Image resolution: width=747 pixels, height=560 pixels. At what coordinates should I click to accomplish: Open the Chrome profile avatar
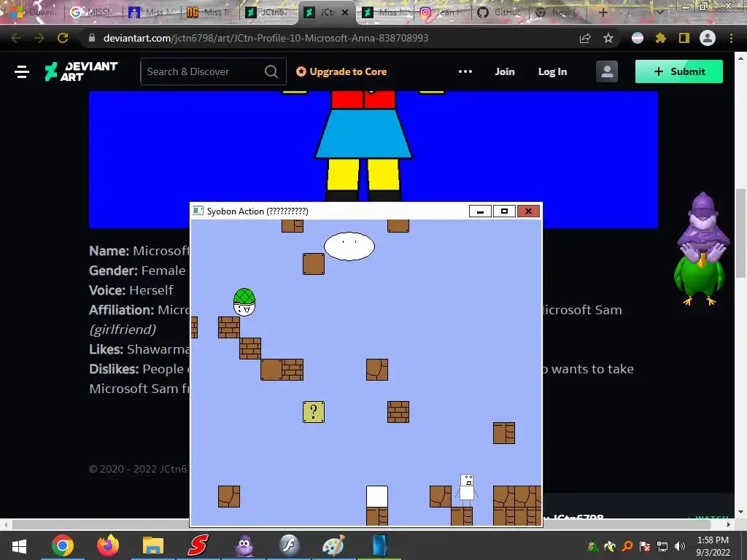pos(708,38)
